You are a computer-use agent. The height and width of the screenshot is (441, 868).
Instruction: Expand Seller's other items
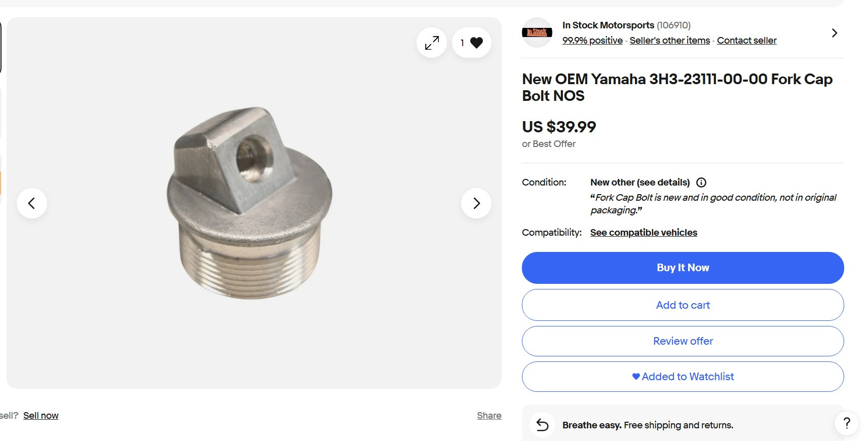(669, 40)
